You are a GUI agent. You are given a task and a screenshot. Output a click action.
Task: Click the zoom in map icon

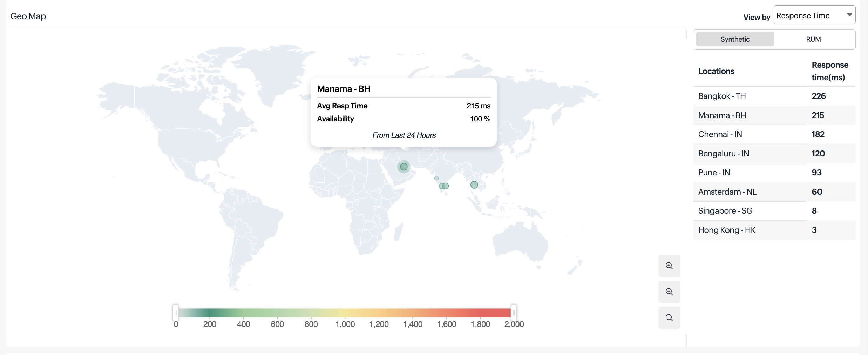pyautogui.click(x=669, y=266)
